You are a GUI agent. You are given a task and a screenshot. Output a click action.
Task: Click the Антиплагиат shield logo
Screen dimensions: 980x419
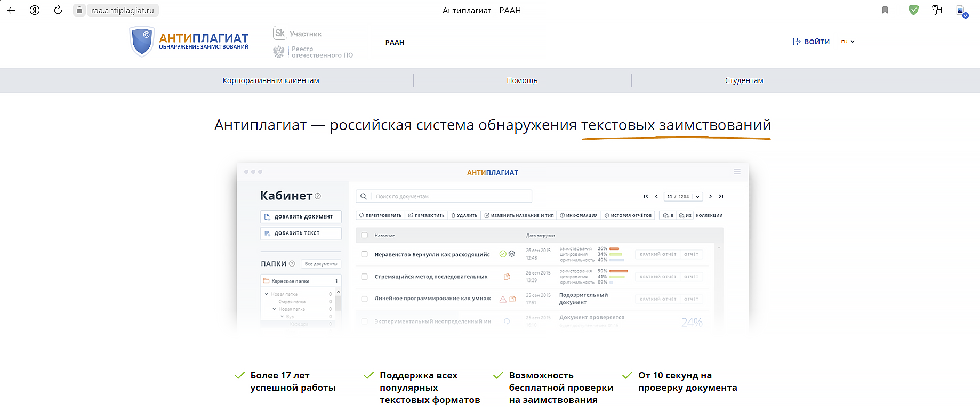[x=142, y=42]
